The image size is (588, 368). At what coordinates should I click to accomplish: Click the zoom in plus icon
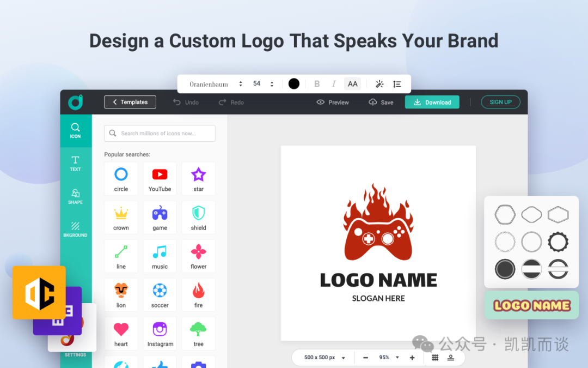(412, 358)
